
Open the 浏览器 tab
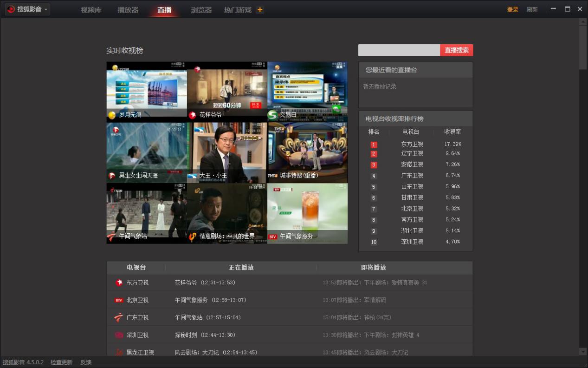pyautogui.click(x=201, y=10)
